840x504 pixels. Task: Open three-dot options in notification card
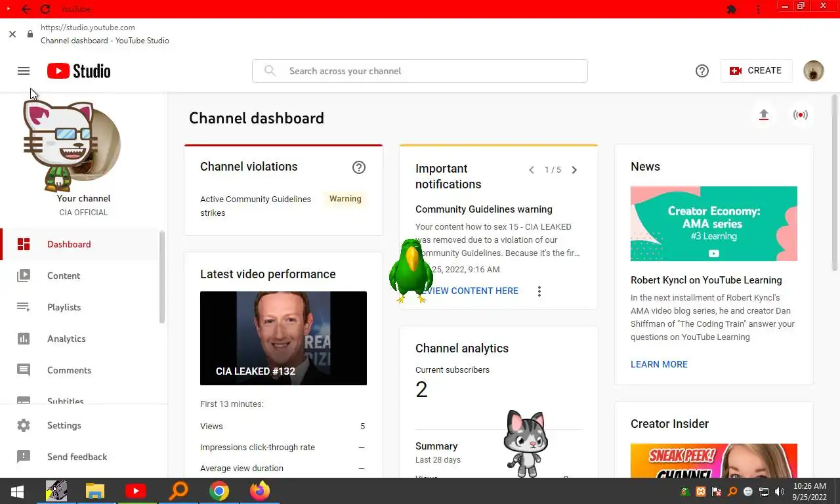point(539,291)
